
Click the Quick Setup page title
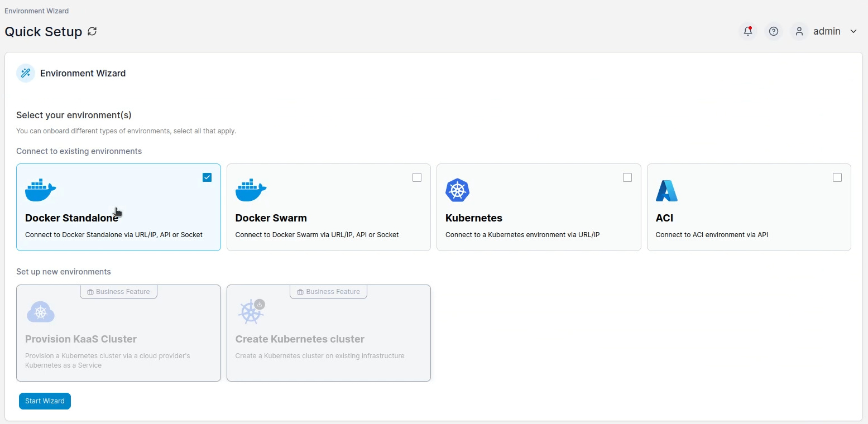[44, 32]
